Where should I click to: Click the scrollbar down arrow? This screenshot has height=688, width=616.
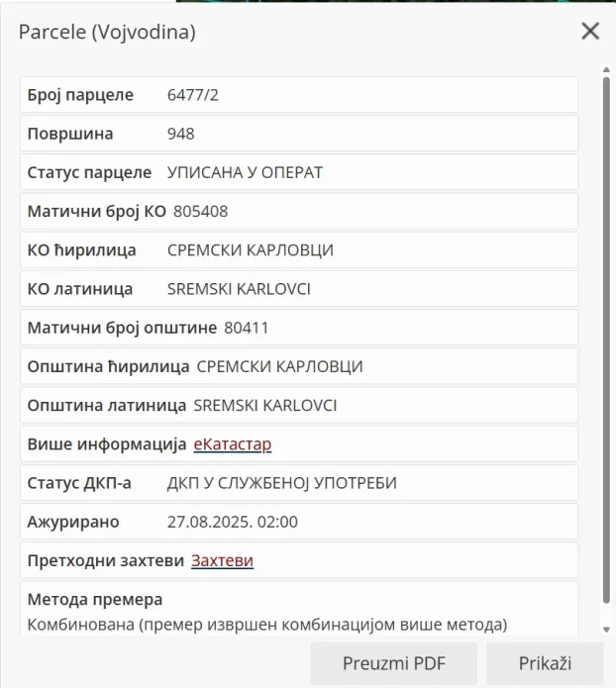606,630
